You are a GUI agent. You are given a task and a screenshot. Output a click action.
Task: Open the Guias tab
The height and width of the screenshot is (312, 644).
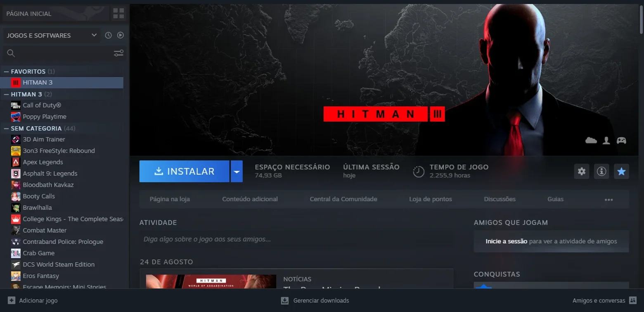pyautogui.click(x=555, y=199)
